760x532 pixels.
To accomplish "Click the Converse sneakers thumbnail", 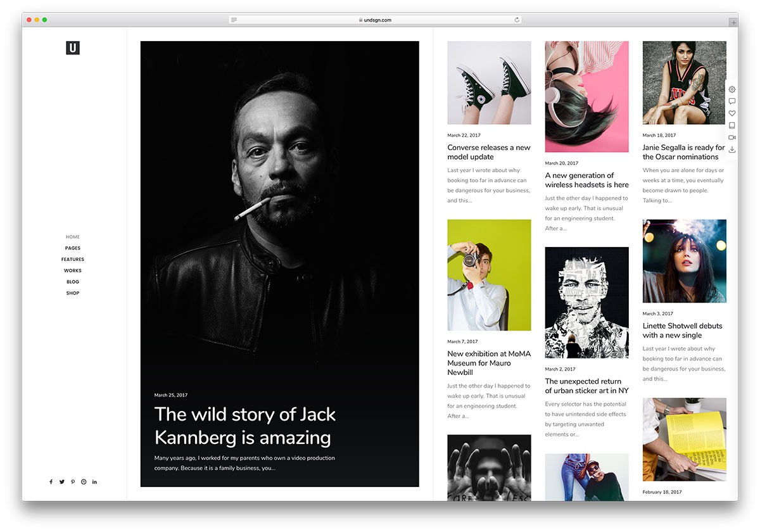I will point(489,83).
